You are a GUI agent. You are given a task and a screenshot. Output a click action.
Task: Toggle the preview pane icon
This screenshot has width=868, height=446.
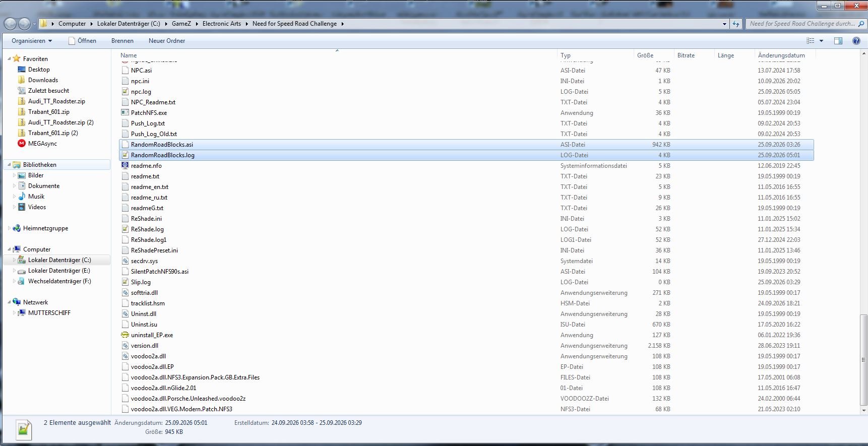tap(838, 41)
